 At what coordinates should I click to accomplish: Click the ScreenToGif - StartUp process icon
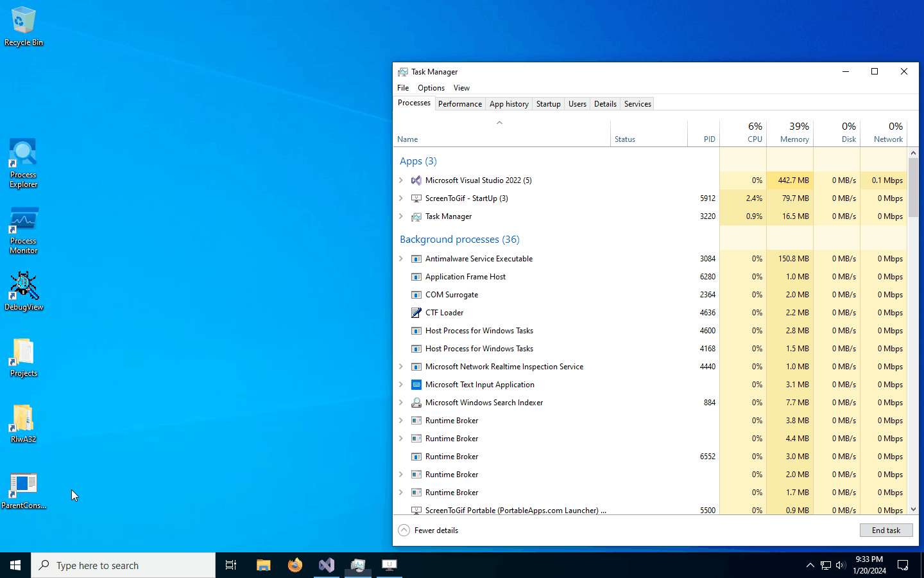[416, 198]
